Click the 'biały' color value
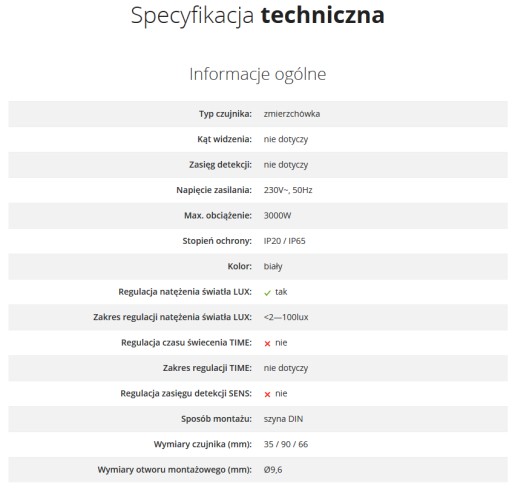Image resolution: width=512 pixels, height=489 pixels. tap(273, 266)
